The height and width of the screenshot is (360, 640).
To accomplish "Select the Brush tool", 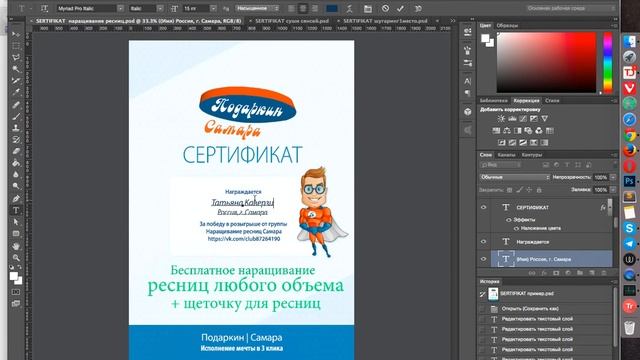I will coord(16,116).
